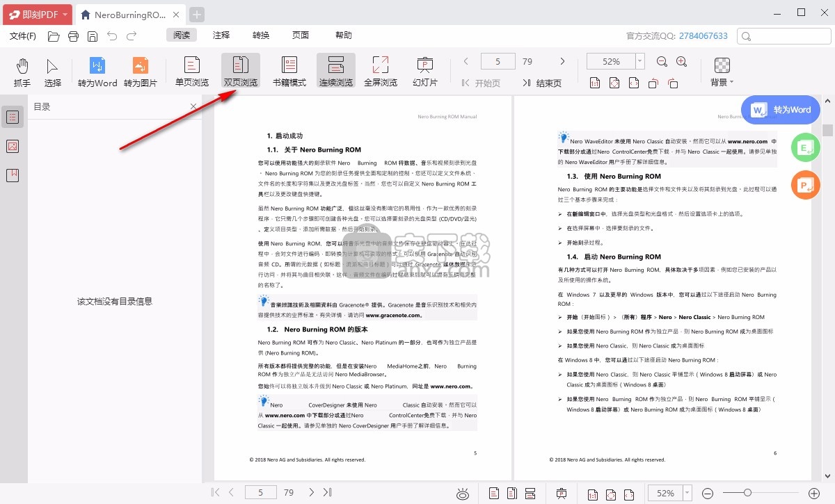835x504 pixels.
Task: Rotate pages counterclockwise
Action: (653, 83)
